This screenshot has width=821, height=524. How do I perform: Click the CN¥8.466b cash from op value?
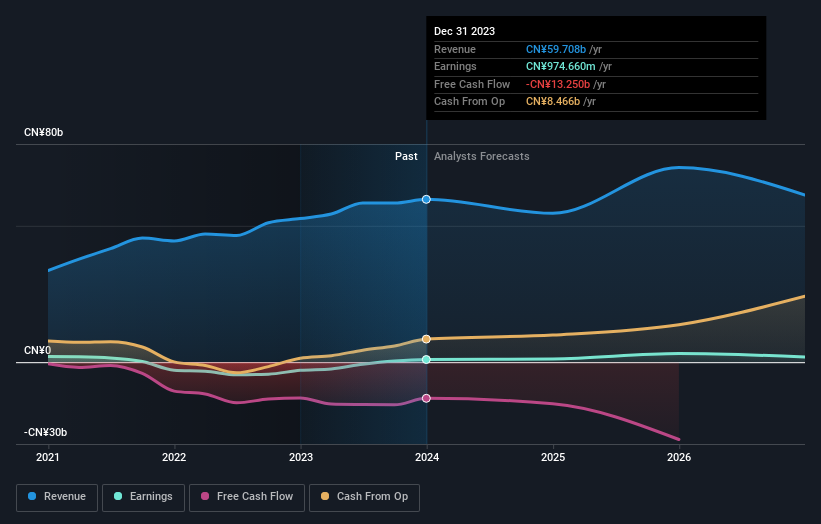553,102
